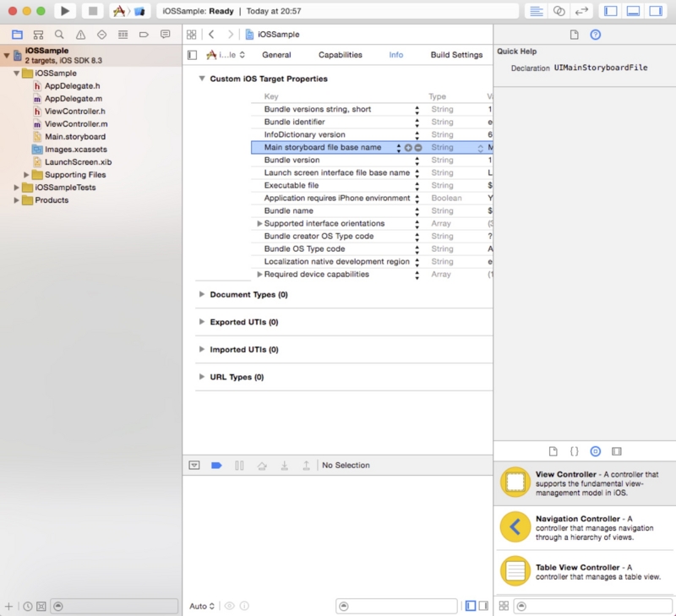Image resolution: width=676 pixels, height=616 pixels.
Task: Toggle the Navigator left panel
Action: pos(610,11)
